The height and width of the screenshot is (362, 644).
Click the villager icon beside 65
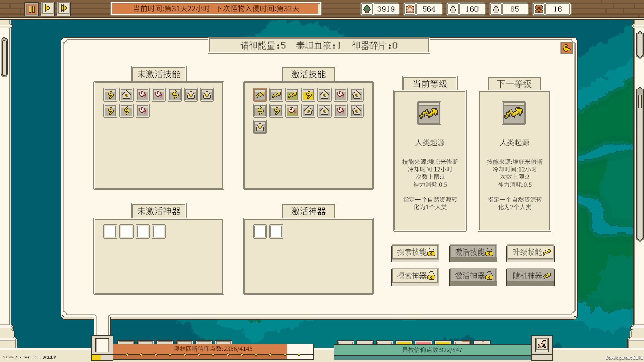click(496, 9)
